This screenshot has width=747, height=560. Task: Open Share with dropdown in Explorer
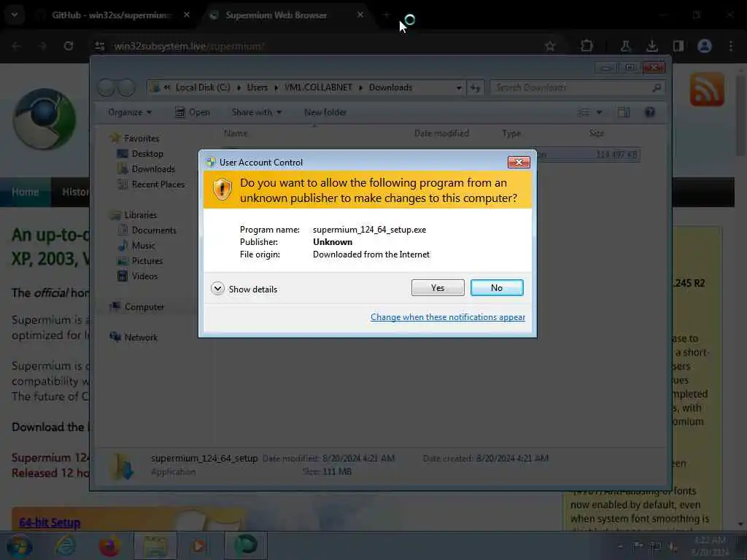point(256,112)
